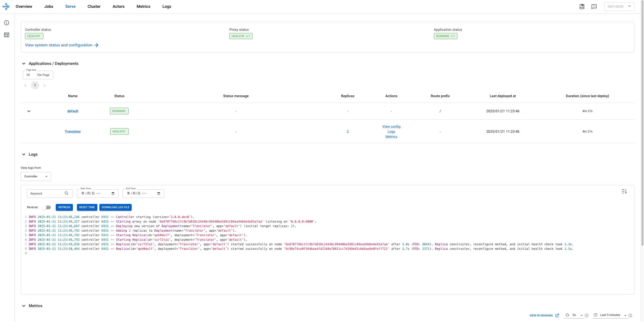Open the Translator deployment link
The width and height of the screenshot is (644, 322).
point(73,131)
